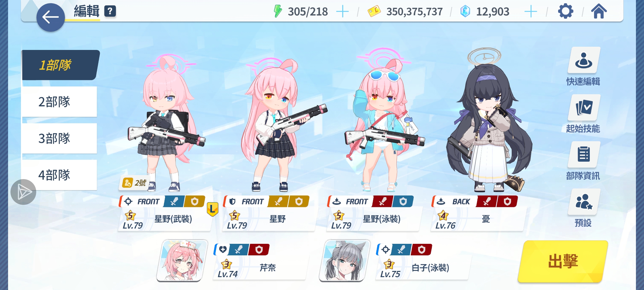Open settings via the gear icon
Viewport: 644px width, 290px height.
[566, 11]
